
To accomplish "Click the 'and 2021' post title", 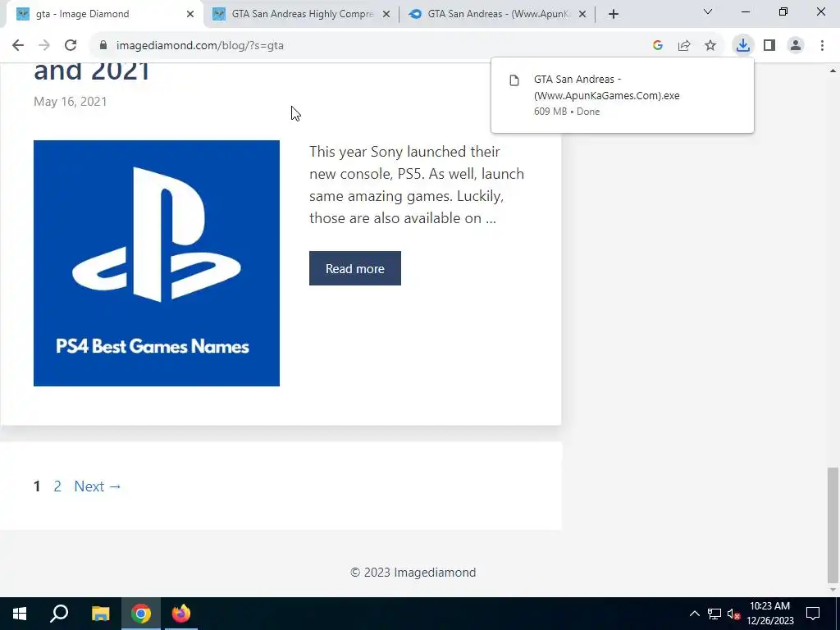I will tap(92, 71).
